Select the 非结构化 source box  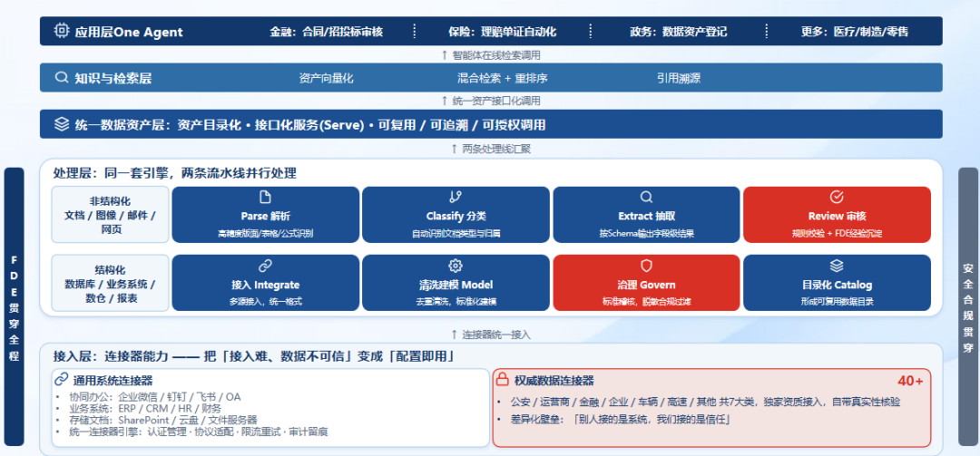[x=110, y=215]
